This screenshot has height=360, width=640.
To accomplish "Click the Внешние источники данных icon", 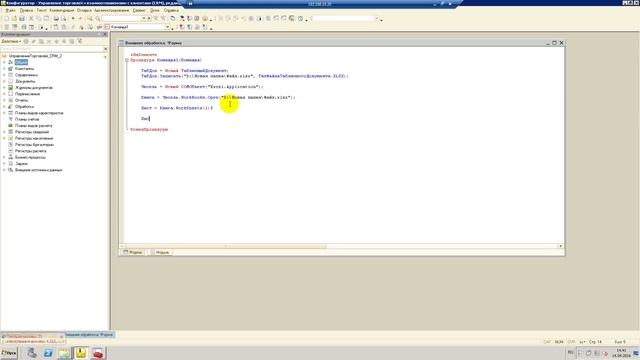I will point(11,170).
